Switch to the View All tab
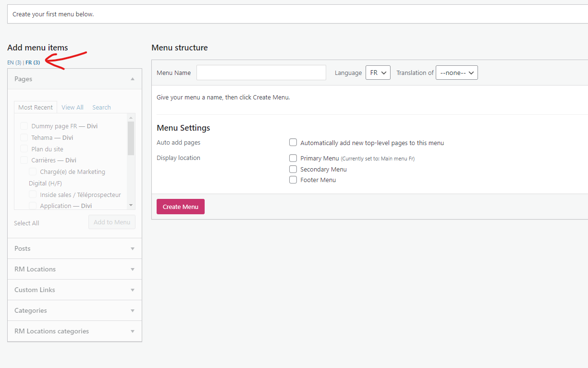This screenshot has width=588, height=368. [x=73, y=107]
